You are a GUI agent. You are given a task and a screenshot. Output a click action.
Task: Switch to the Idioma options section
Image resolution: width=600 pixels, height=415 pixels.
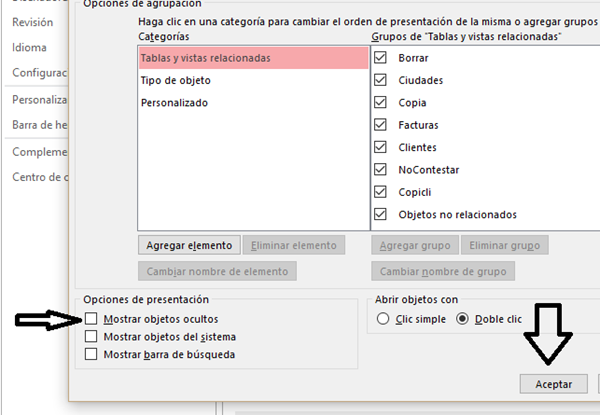tap(30, 47)
